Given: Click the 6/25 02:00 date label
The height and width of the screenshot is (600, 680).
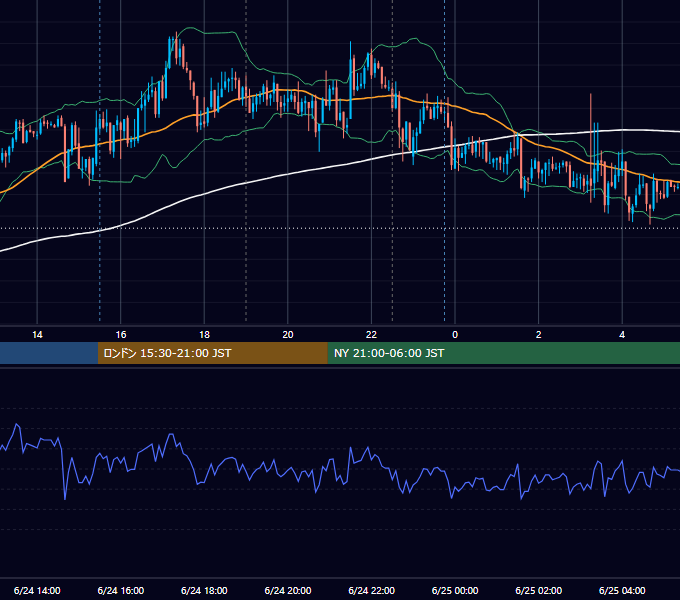Looking at the screenshot, I should [538, 590].
